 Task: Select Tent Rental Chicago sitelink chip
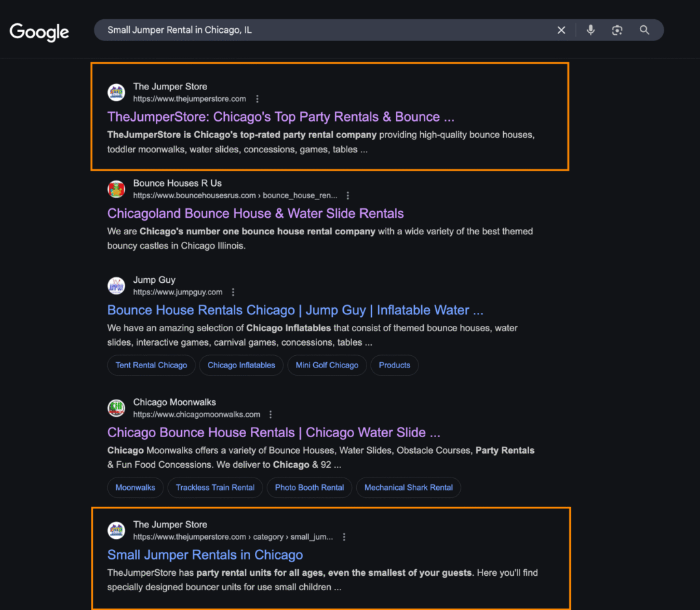(x=151, y=365)
